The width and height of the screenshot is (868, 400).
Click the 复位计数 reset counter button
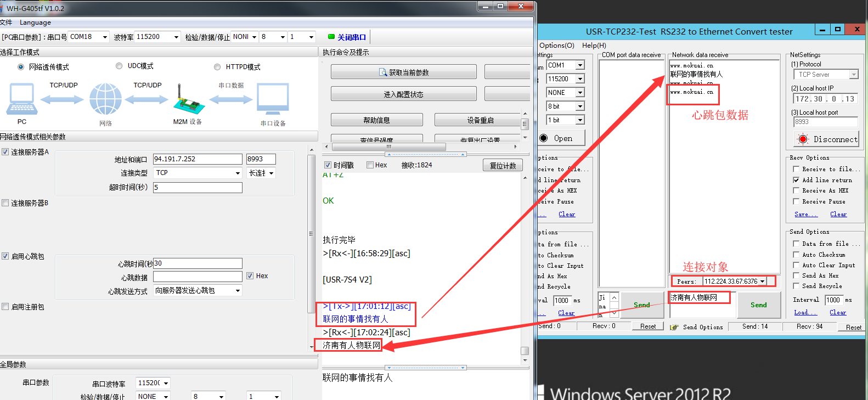click(503, 165)
